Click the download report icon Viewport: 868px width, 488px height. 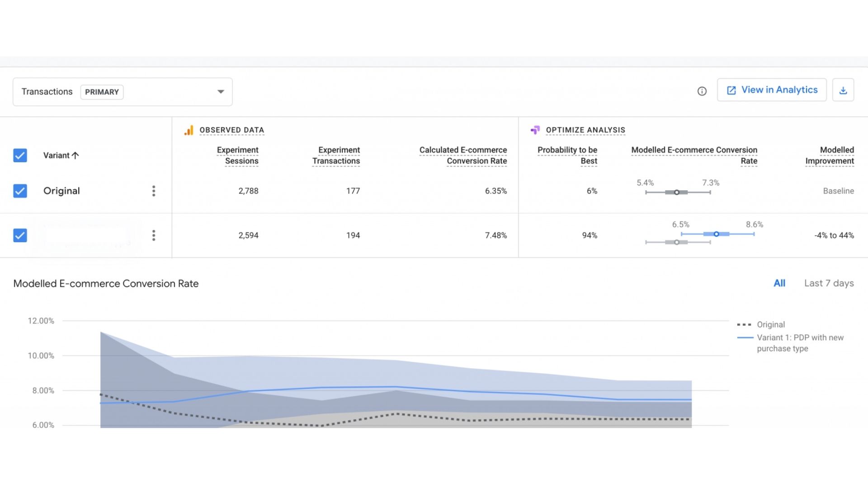(843, 90)
